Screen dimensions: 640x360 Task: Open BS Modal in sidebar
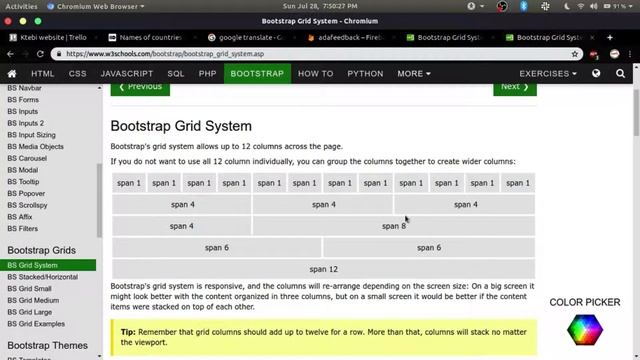click(22, 170)
